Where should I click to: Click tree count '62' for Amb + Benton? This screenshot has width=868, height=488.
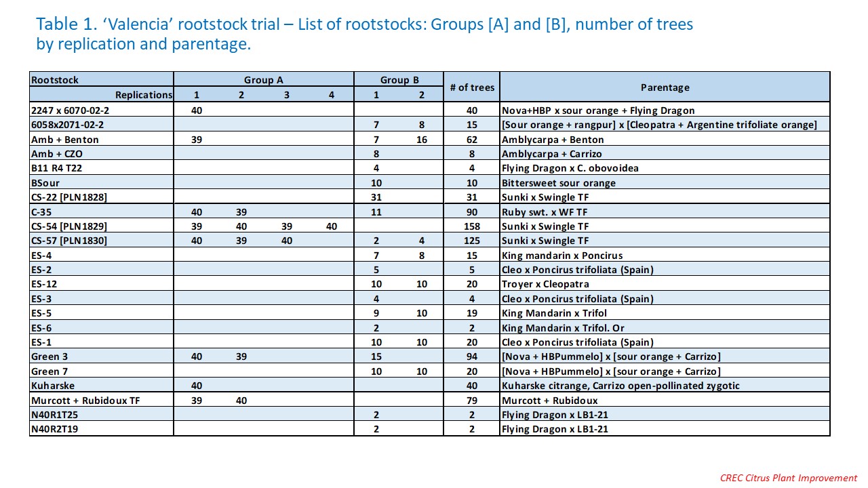[472, 139]
